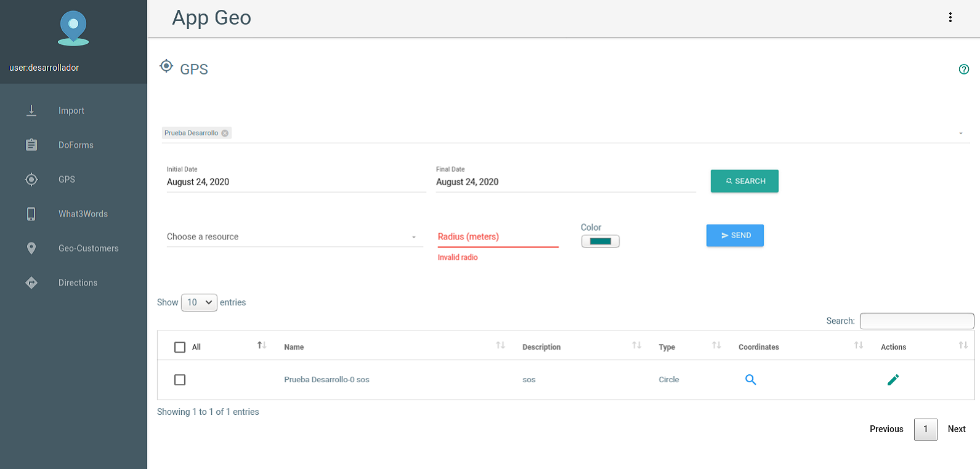Viewport: 980px width, 469px height.
Task: Open the Choose a resource dropdown
Action: point(294,237)
